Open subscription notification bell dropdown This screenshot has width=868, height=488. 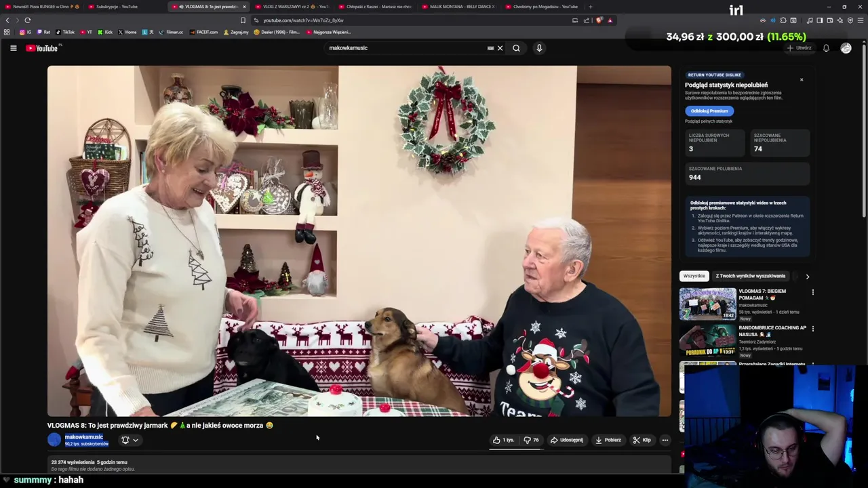(130, 440)
